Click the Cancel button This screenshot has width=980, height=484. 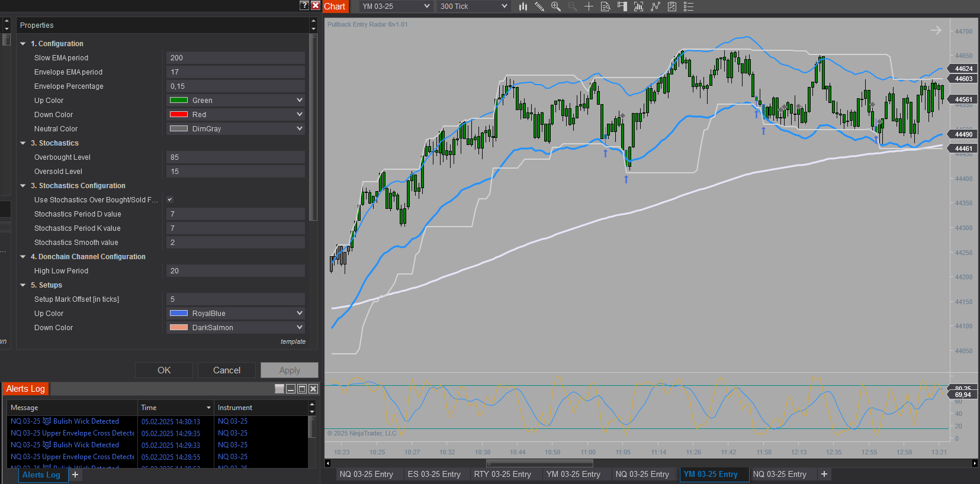pyautogui.click(x=227, y=370)
